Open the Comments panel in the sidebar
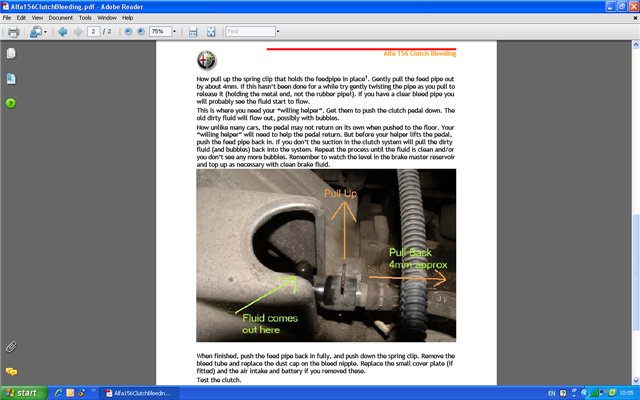 10,371
